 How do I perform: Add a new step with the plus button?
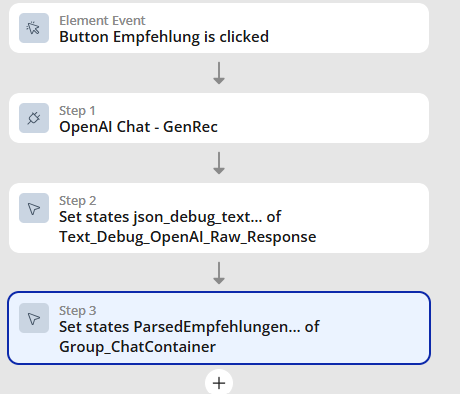point(219,383)
